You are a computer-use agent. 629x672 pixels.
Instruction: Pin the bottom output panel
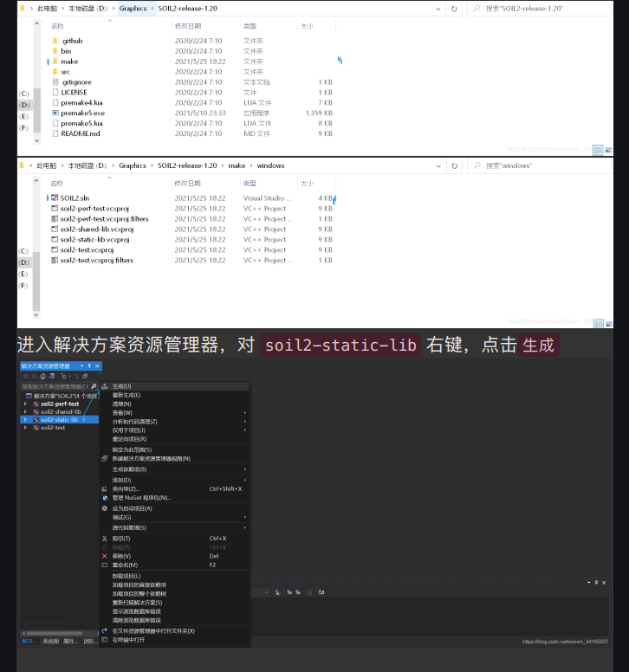click(x=596, y=583)
